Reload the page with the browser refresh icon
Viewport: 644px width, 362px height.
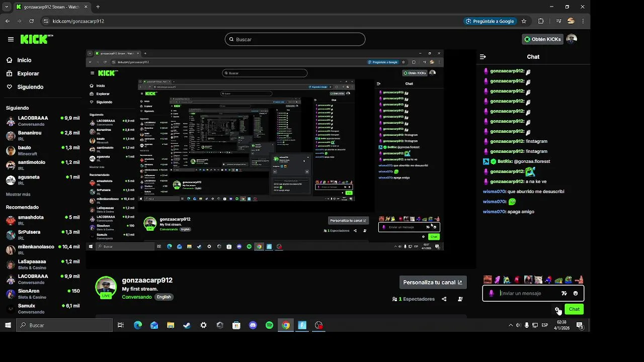(x=32, y=21)
